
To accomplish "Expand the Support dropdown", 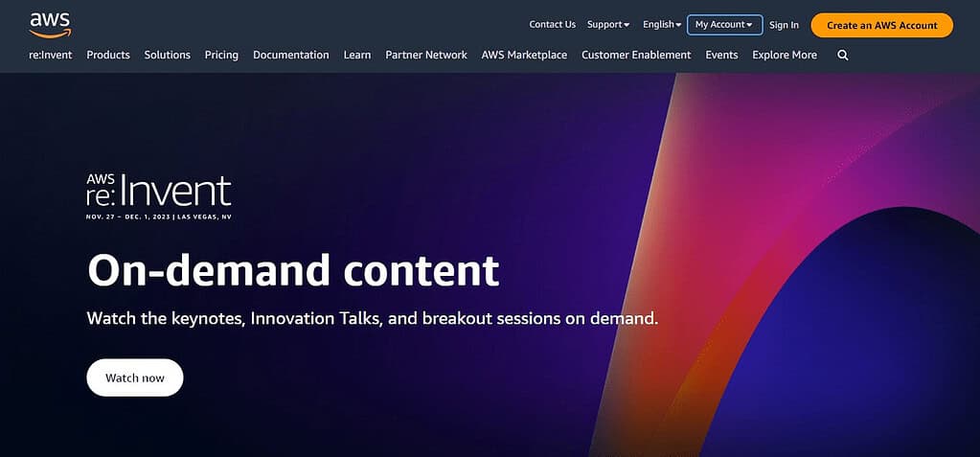I will pos(608,24).
